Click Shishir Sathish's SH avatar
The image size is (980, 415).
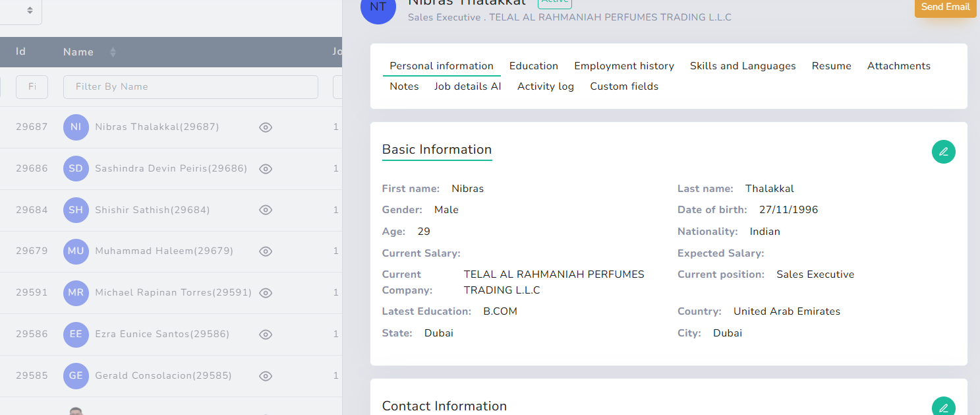click(x=76, y=210)
